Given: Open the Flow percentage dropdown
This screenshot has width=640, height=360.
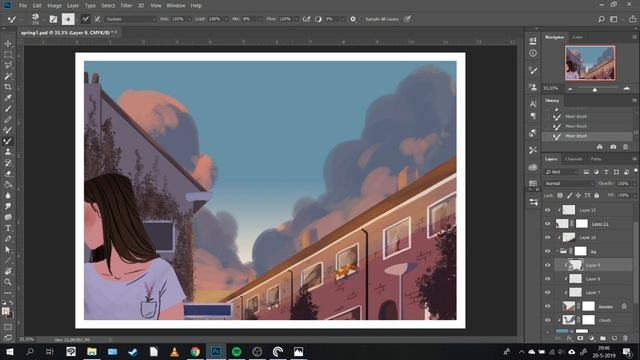Looking at the screenshot, I should coord(296,19).
